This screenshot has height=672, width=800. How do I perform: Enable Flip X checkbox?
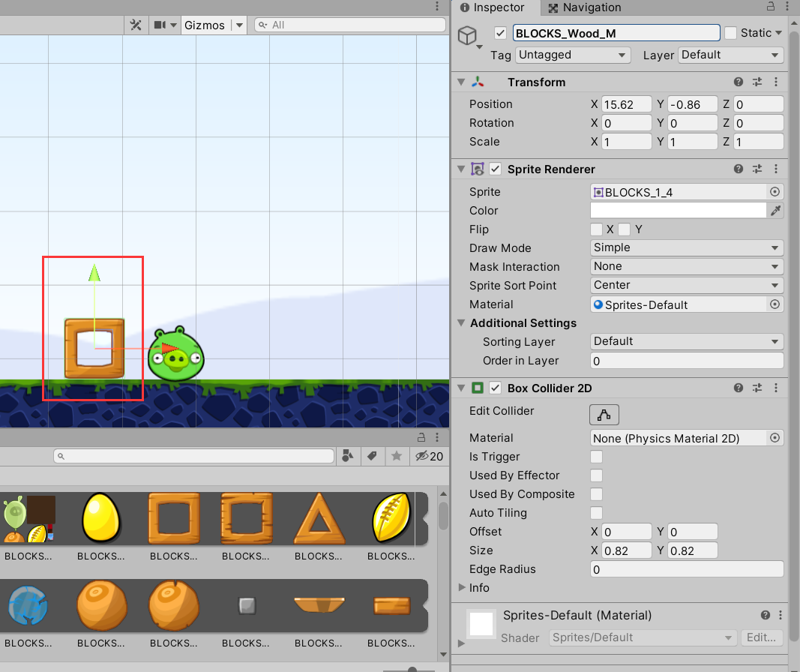[x=596, y=229]
